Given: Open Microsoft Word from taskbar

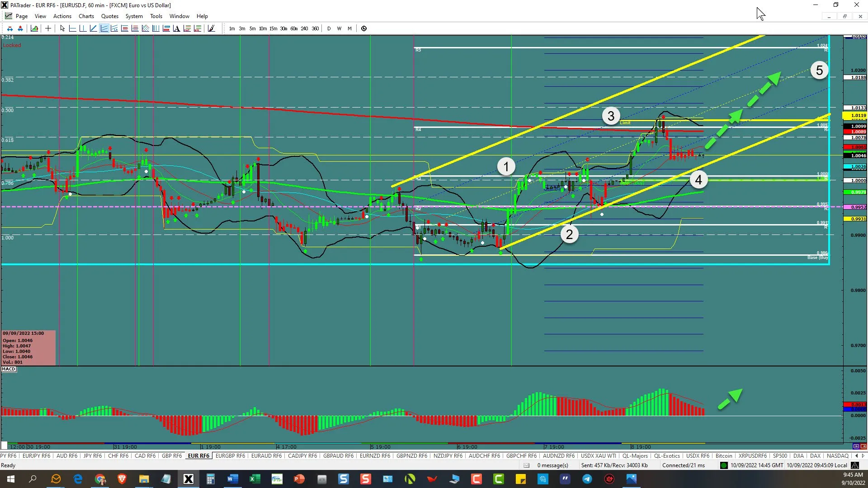Looking at the screenshot, I should coord(233,479).
